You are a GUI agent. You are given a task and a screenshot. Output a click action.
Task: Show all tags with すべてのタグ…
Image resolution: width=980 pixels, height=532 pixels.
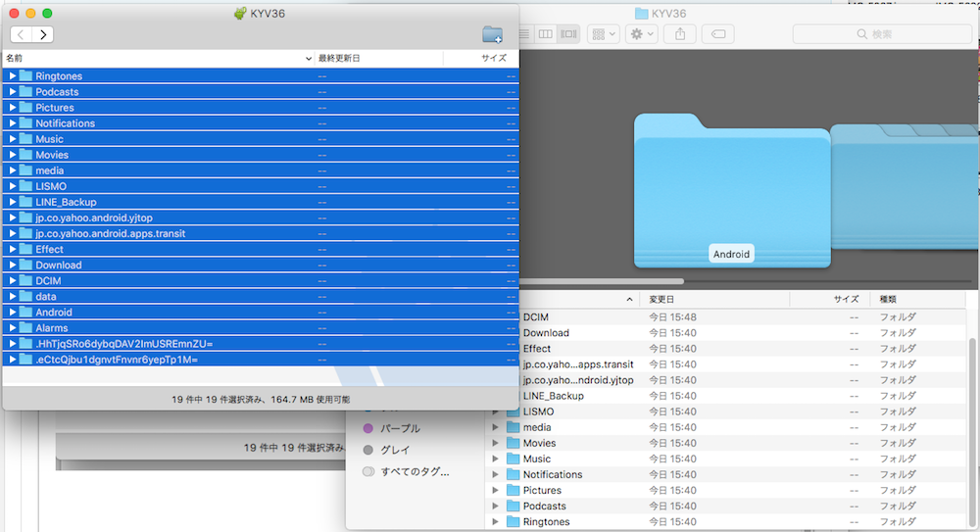[x=413, y=471]
